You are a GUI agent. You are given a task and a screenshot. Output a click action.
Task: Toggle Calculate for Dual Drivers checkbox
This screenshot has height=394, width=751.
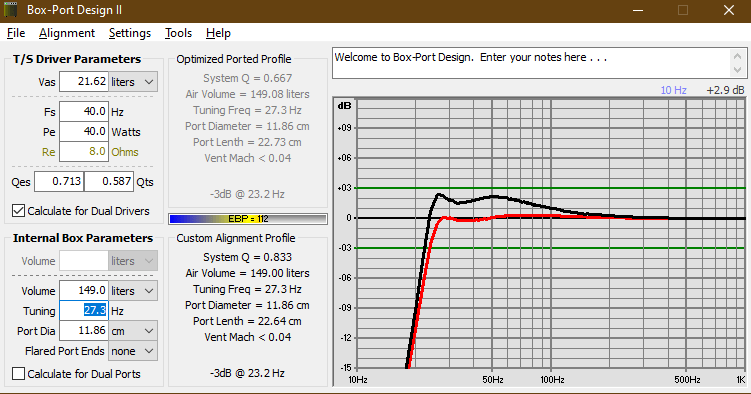18,211
